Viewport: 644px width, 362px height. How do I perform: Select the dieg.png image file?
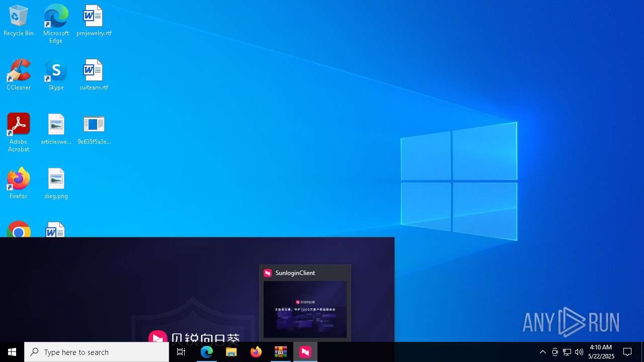tap(56, 184)
